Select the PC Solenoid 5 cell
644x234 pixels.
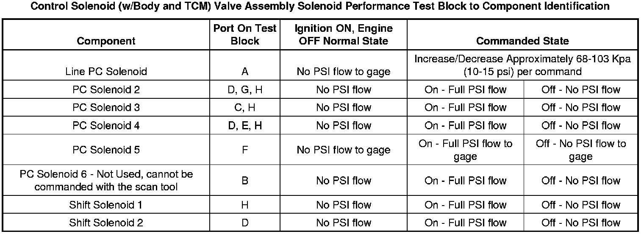(x=106, y=150)
